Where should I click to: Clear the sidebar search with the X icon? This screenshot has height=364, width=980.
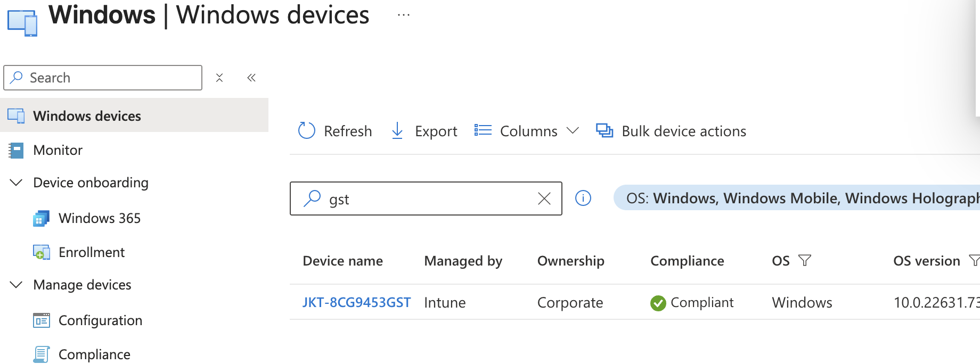coord(219,78)
